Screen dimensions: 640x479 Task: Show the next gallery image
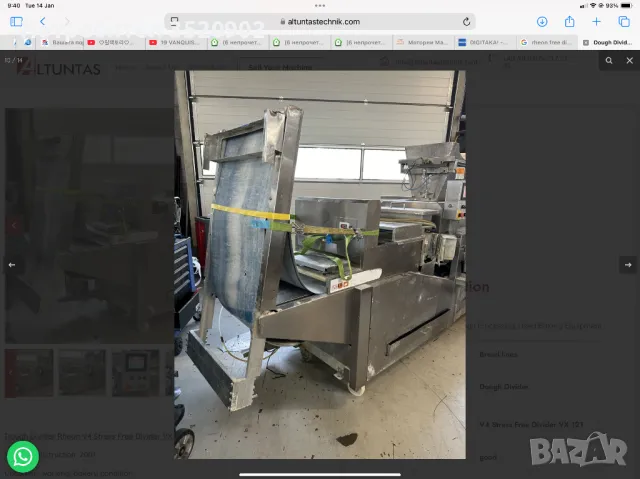click(627, 265)
